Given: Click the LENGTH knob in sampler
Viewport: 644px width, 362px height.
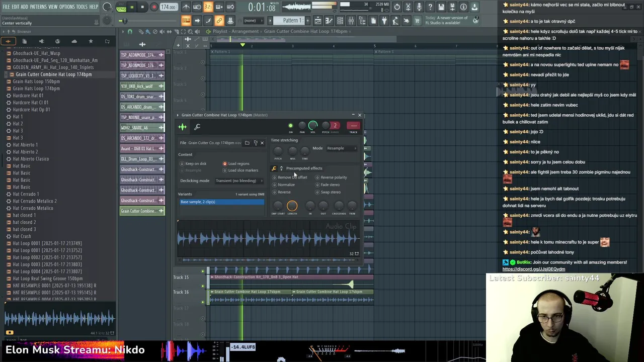Looking at the screenshot, I should tap(292, 206).
